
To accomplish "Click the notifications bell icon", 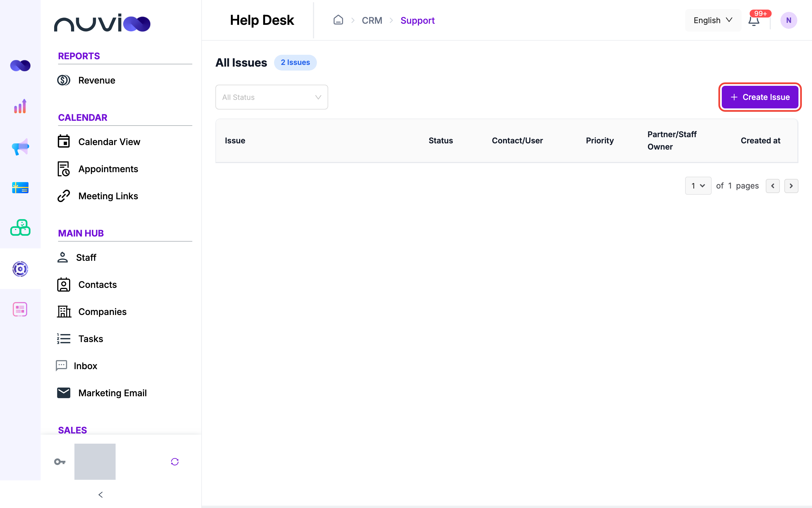I will click(754, 21).
